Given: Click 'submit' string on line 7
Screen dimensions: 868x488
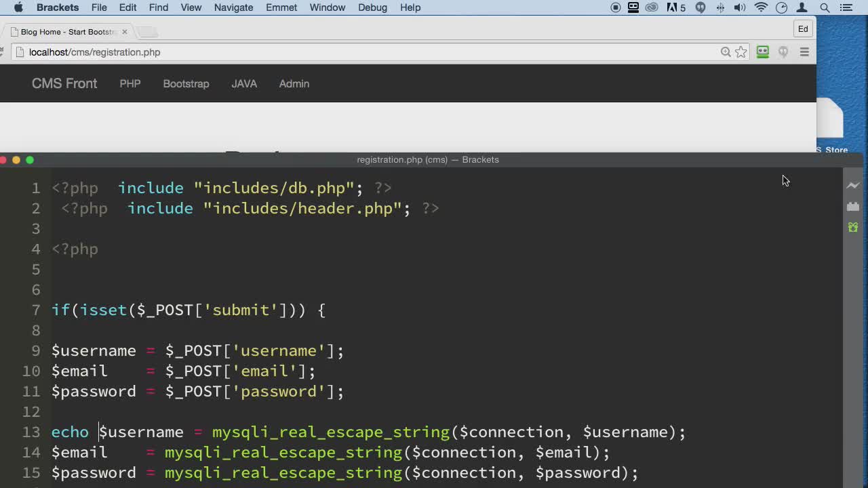Looking at the screenshot, I should 241,310.
